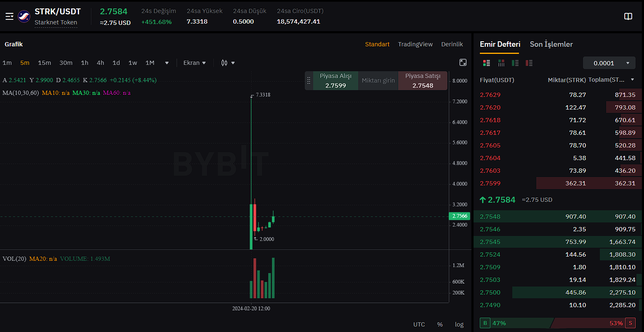The height and width of the screenshot is (332, 644).
Task: Open the guide book icon at top right
Action: (628, 16)
